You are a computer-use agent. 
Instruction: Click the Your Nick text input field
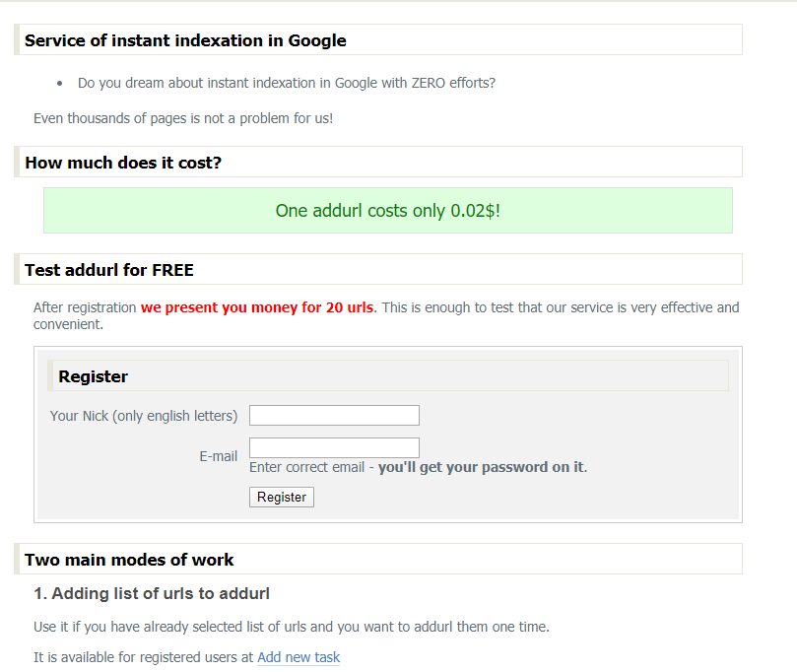pyautogui.click(x=334, y=415)
